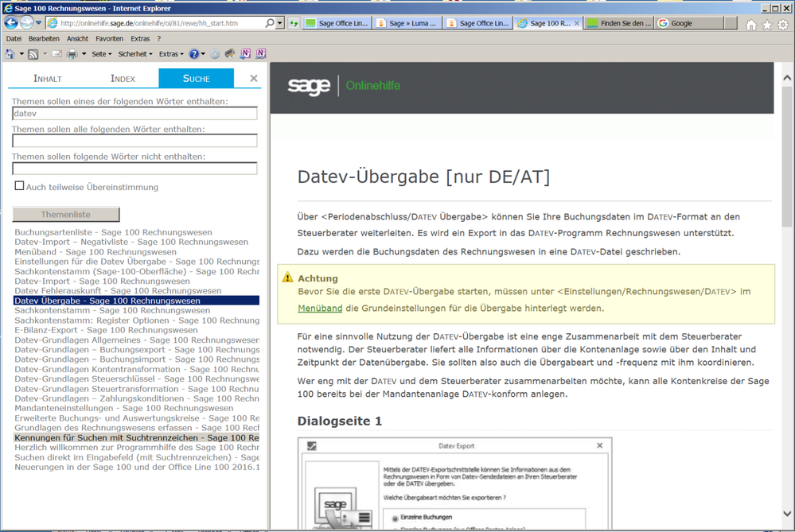Click the printer icon in toolbar
This screenshot has height=532, width=795.
click(x=72, y=54)
